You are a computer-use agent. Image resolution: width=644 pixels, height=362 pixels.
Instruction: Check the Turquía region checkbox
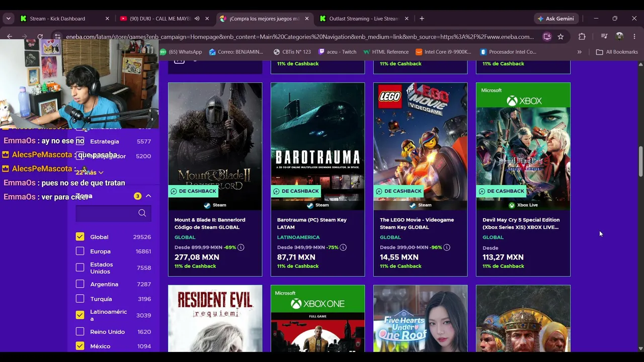80,299
